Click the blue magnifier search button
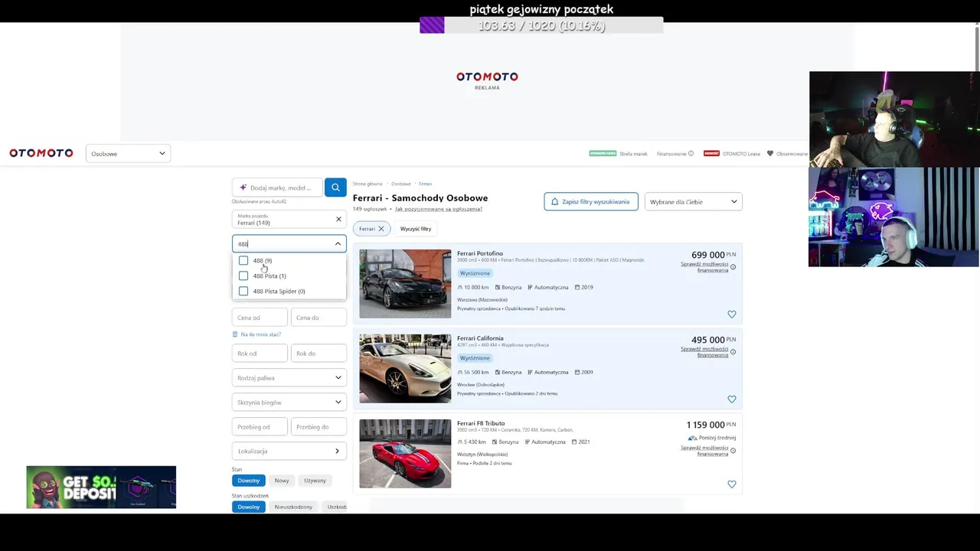The height and width of the screenshot is (551, 980). click(335, 187)
